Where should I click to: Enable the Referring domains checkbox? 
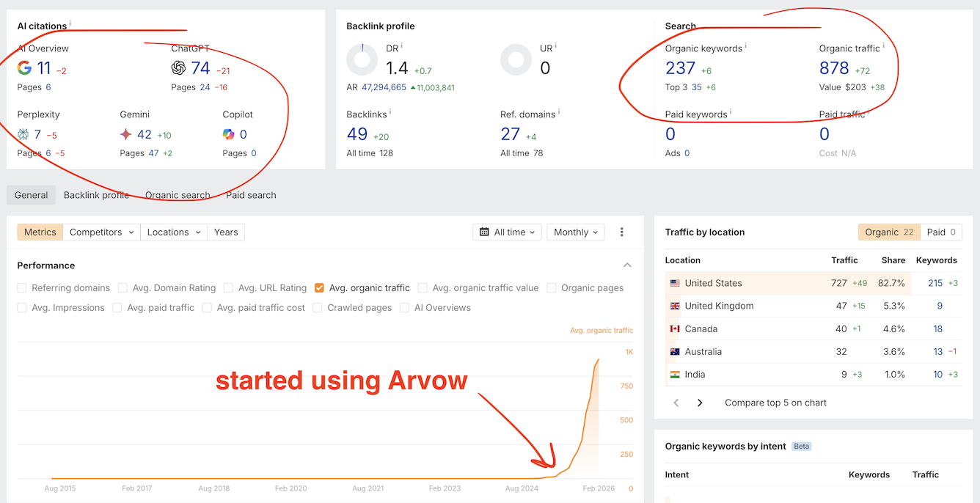(x=22, y=288)
